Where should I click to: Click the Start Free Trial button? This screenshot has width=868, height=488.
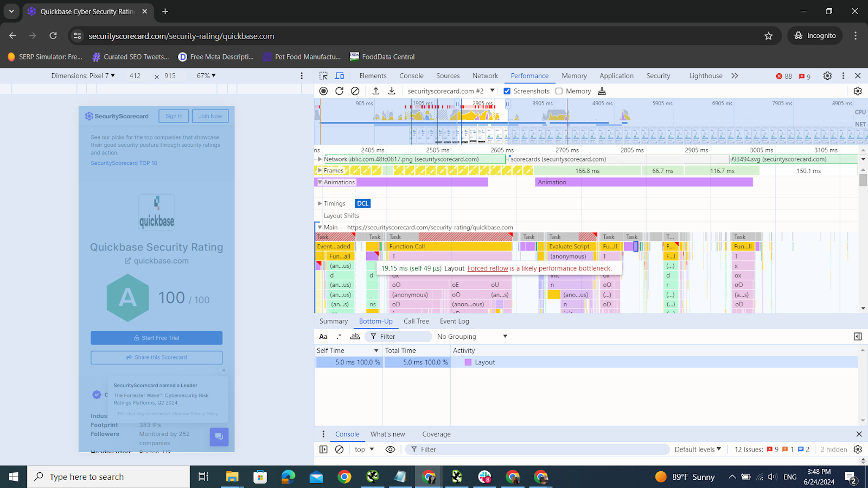click(156, 338)
